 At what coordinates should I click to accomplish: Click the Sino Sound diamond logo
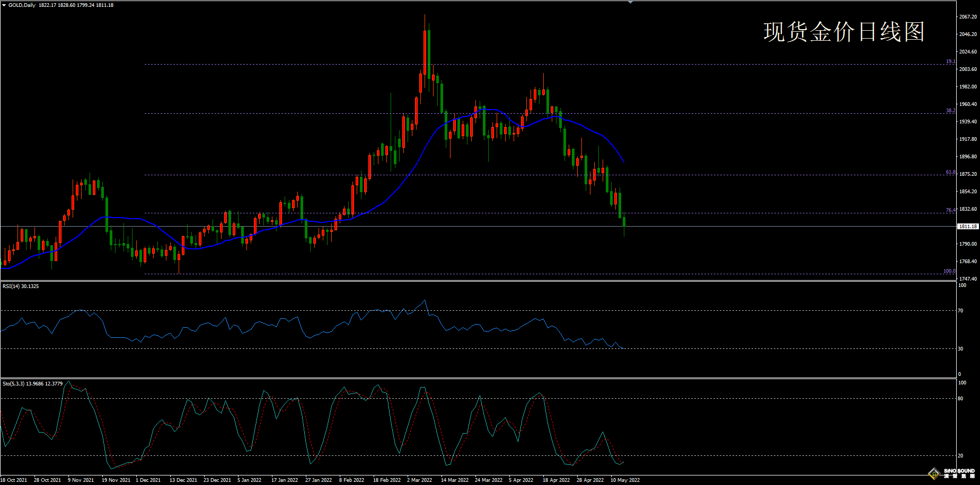tap(934, 473)
